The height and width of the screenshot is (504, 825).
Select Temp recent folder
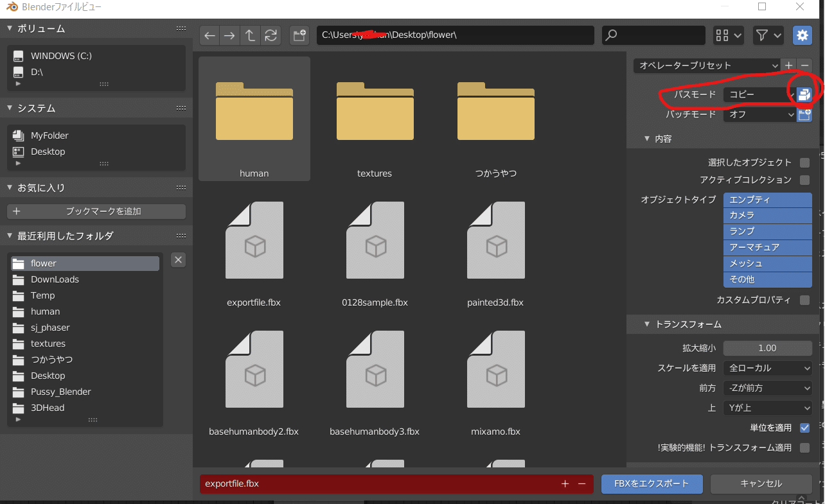click(x=85, y=295)
